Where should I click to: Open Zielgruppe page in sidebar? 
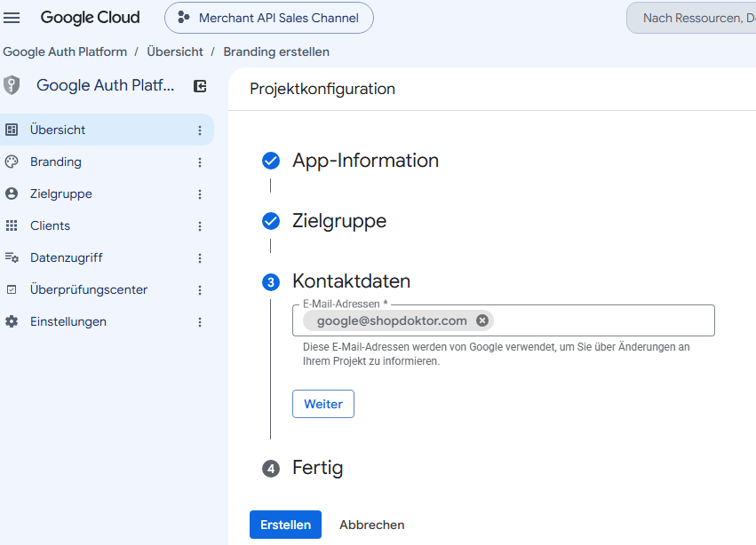pos(107,194)
